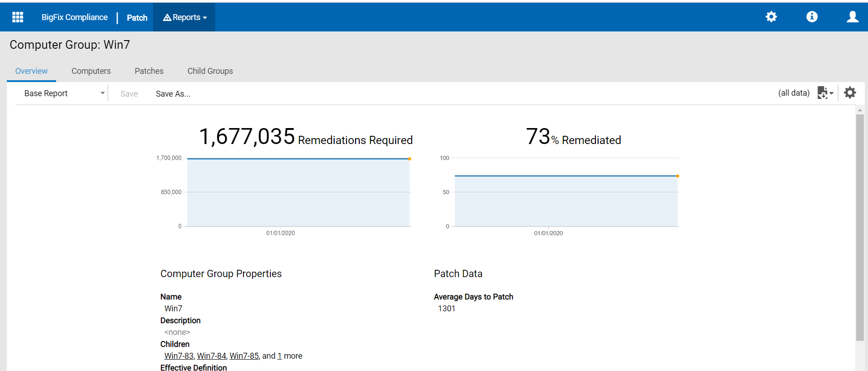Image resolution: width=868 pixels, height=371 pixels.
Task: Open settings gear in top navigation bar
Action: pos(771,17)
